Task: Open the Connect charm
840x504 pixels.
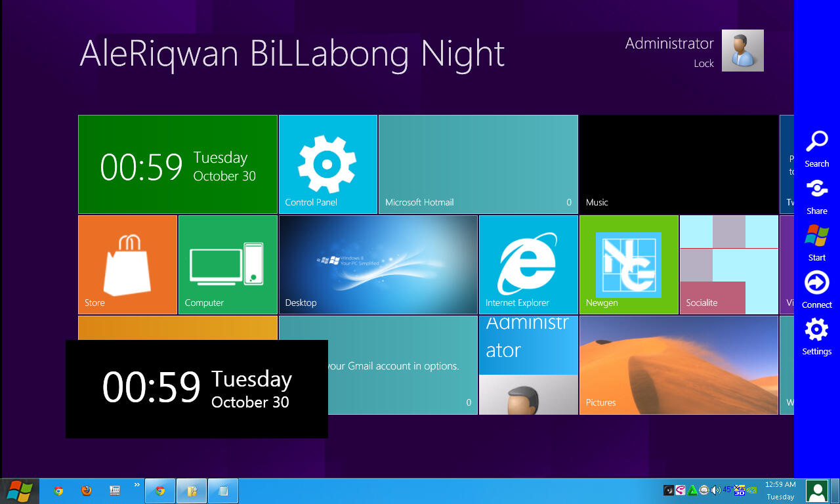Action: coord(817,290)
